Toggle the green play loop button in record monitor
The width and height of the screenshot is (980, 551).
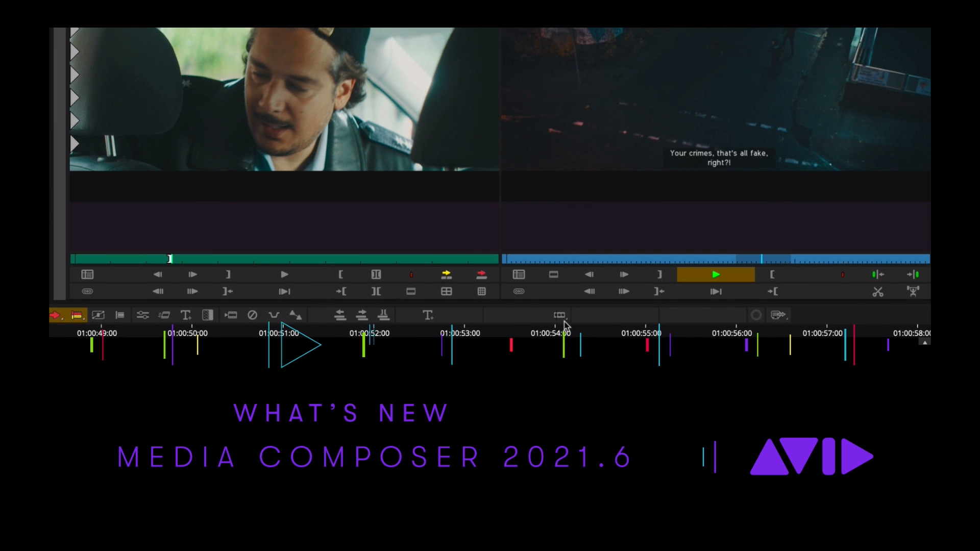(716, 274)
